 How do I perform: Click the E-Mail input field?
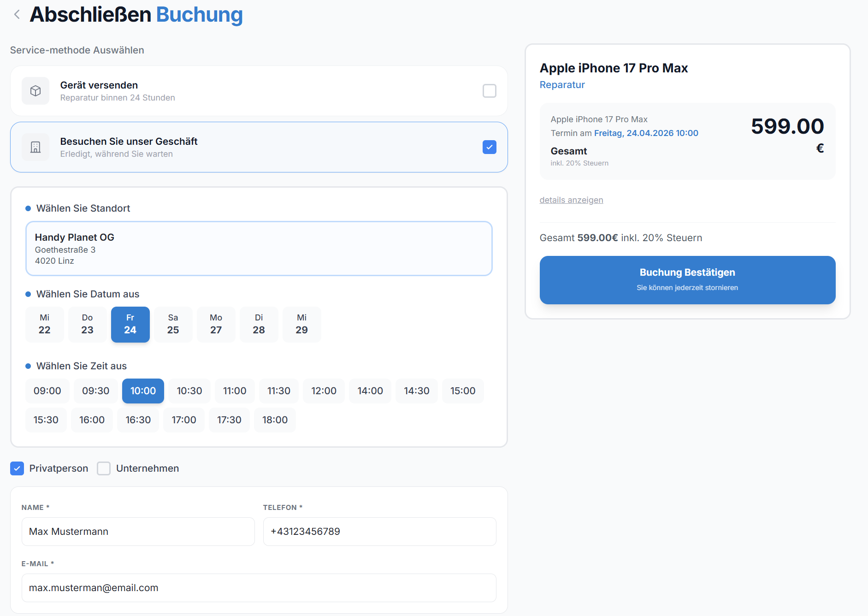[x=259, y=588]
